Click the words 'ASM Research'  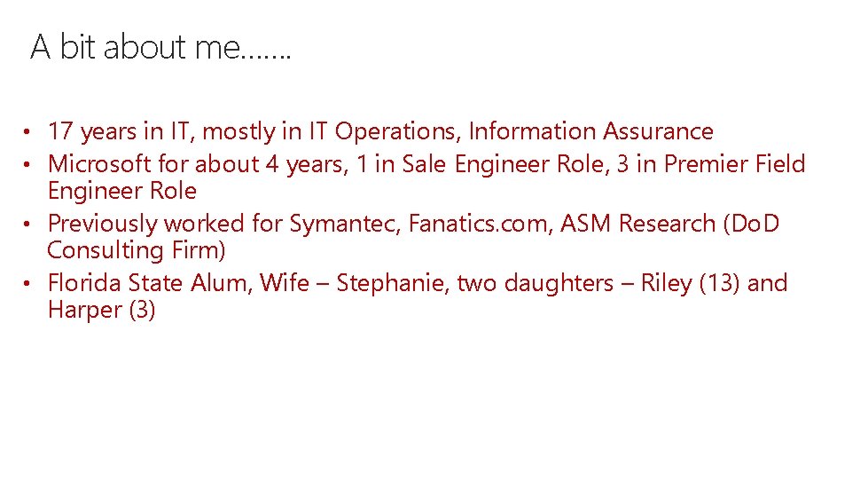coord(637,224)
